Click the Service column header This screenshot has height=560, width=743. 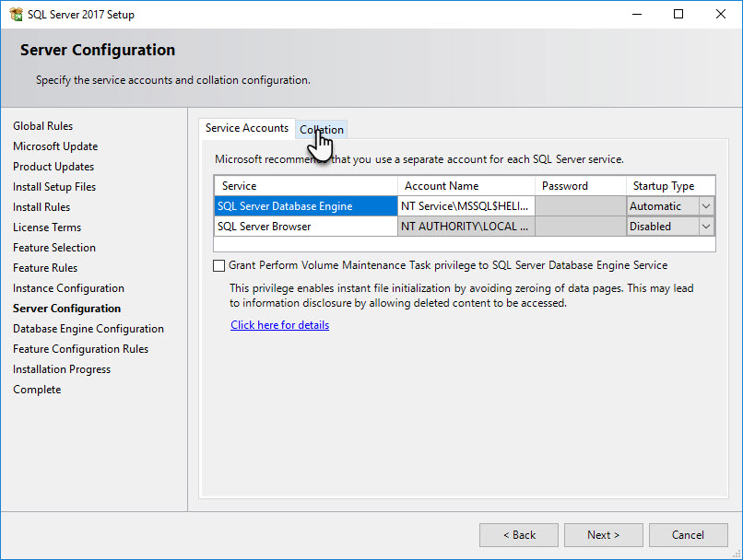pos(306,186)
